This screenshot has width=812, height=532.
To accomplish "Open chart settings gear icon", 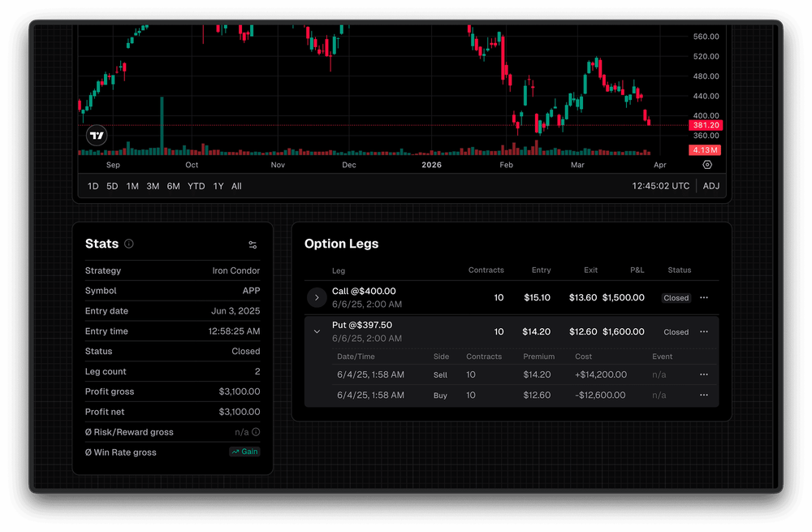I will click(707, 165).
